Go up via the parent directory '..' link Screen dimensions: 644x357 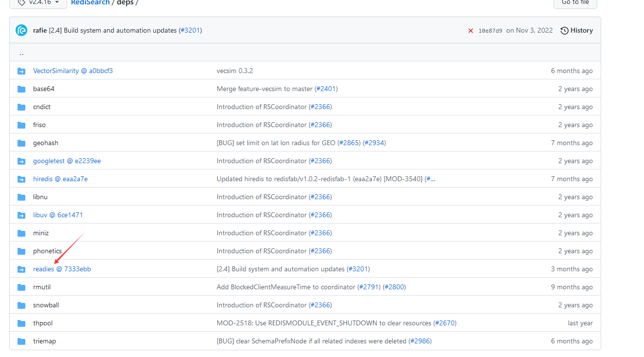pos(21,53)
